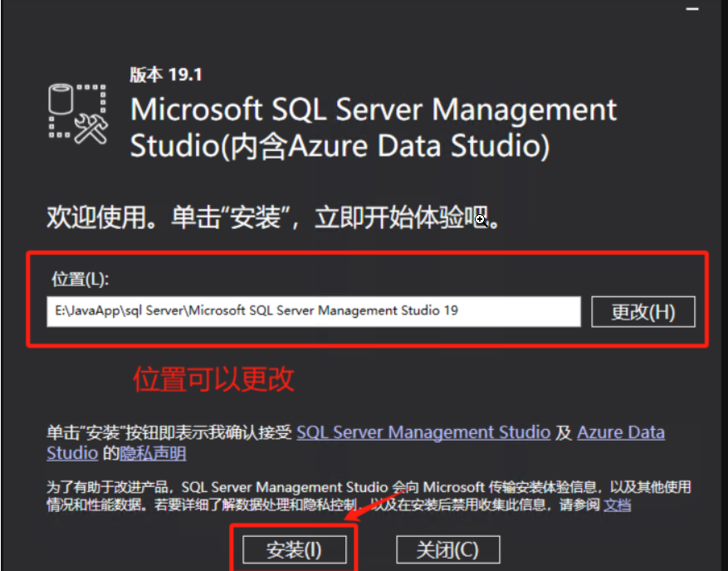The image size is (728, 571).
Task: Click the magnifier cursor icon after 体验吧
Action: coord(481,220)
